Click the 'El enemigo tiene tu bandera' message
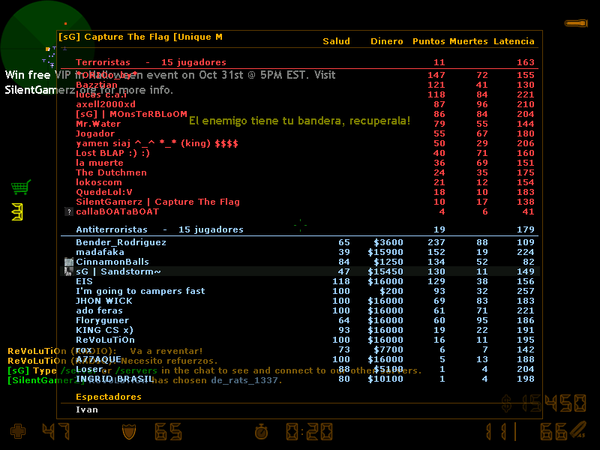Image resolution: width=600 pixels, height=450 pixels. point(300,121)
